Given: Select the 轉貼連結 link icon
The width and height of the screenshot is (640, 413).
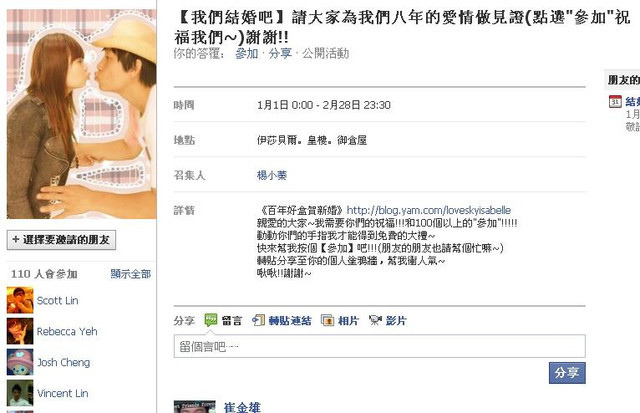Looking at the screenshot, I should point(259,320).
